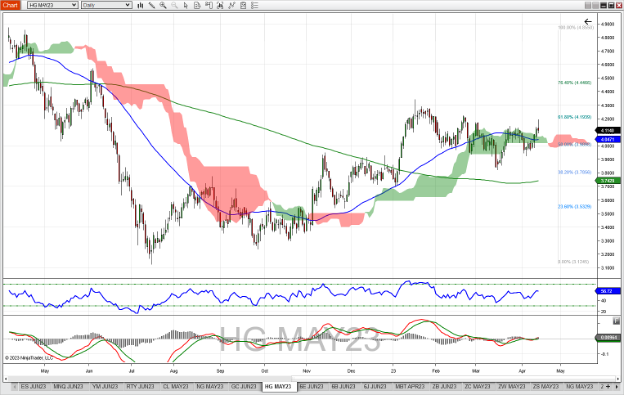This screenshot has width=624, height=396.
Task: Open the Indicators icon
Action: [x=232, y=5]
